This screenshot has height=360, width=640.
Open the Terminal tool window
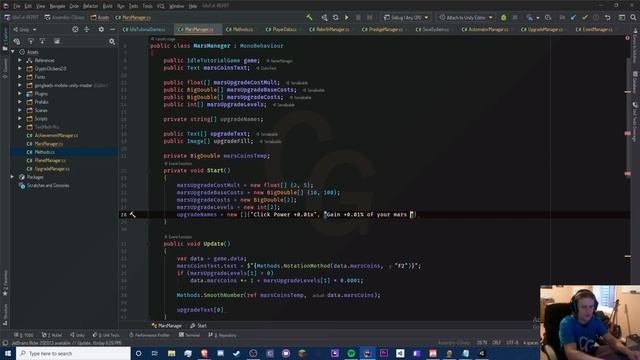(x=189, y=335)
